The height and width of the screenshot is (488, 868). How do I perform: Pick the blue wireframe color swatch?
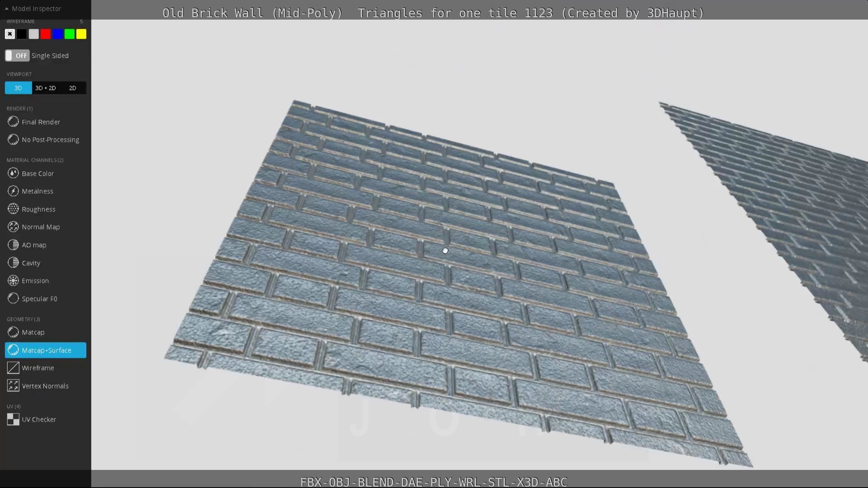(58, 34)
